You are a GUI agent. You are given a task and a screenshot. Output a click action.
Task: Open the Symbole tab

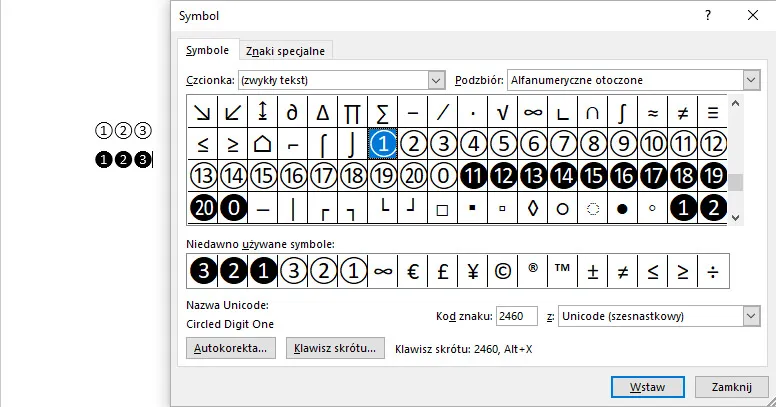pyautogui.click(x=208, y=50)
